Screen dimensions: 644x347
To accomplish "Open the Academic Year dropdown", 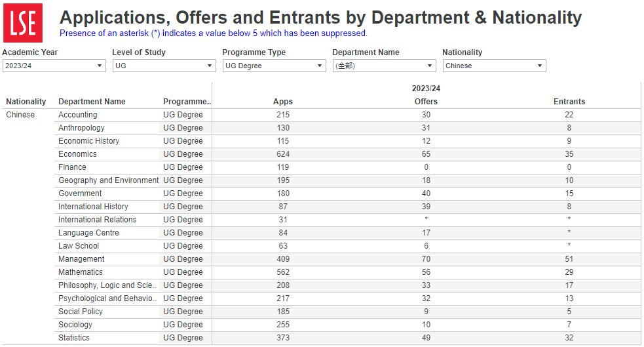I will [54, 66].
